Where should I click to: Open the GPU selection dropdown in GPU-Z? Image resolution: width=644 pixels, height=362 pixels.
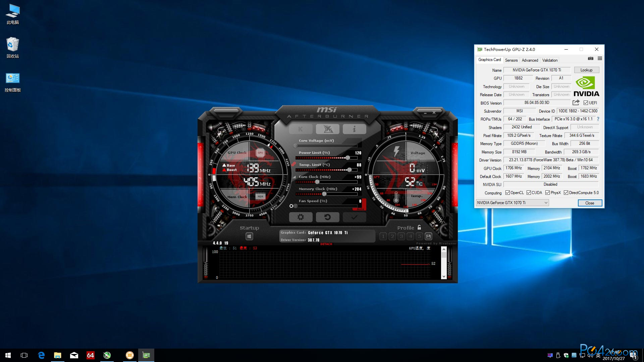click(512, 203)
